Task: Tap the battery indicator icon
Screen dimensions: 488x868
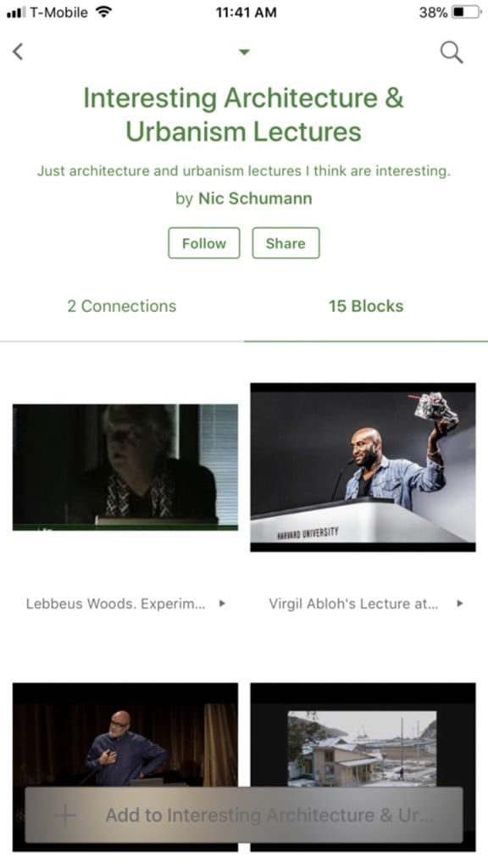Action: pos(467,12)
